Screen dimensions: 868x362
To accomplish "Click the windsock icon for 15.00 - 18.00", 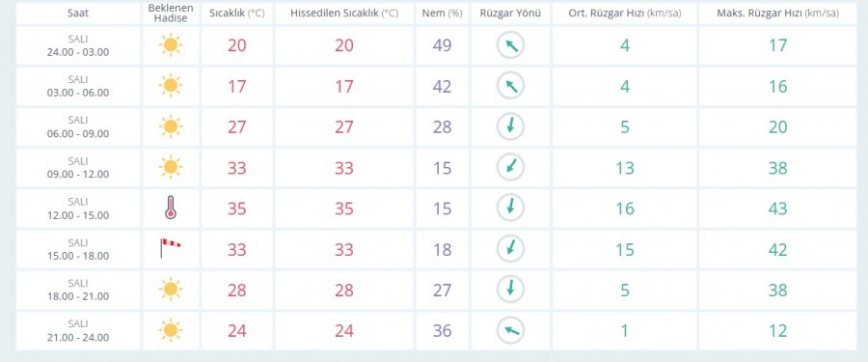I will tap(171, 248).
